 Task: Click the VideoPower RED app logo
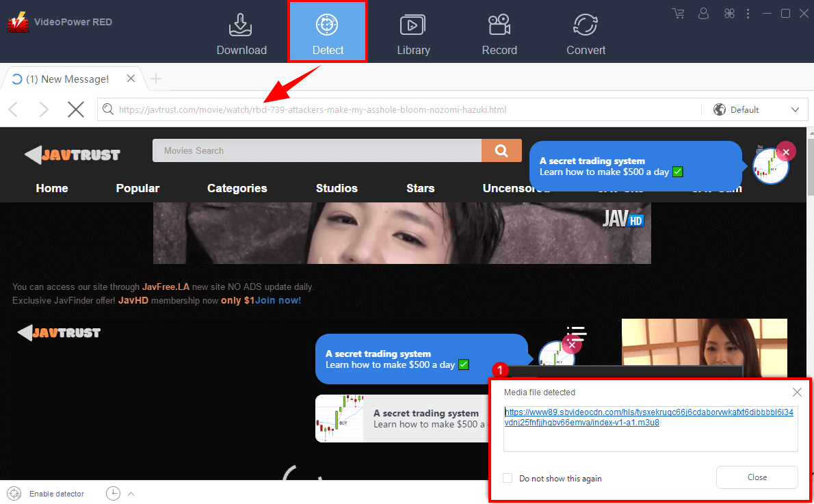point(18,23)
